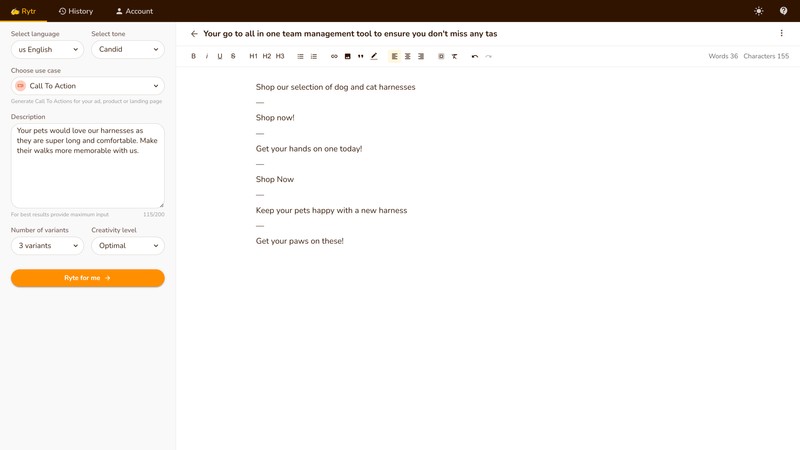Toggle left text alignment

click(x=394, y=56)
